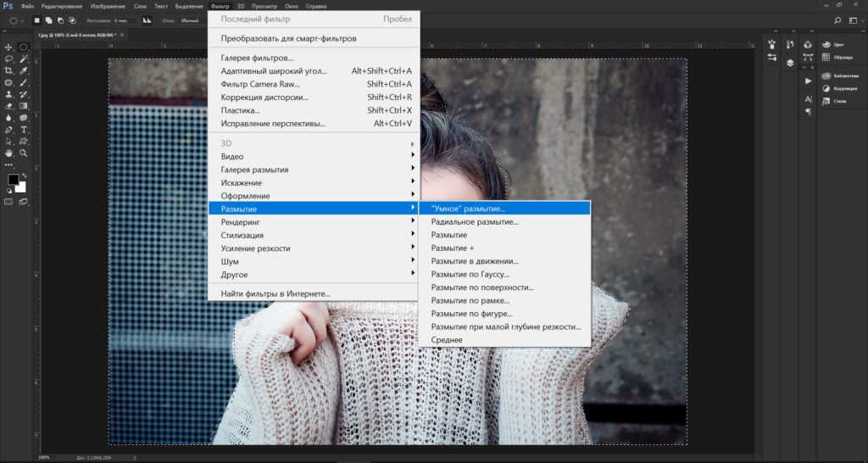Select the Crop tool

coord(8,71)
